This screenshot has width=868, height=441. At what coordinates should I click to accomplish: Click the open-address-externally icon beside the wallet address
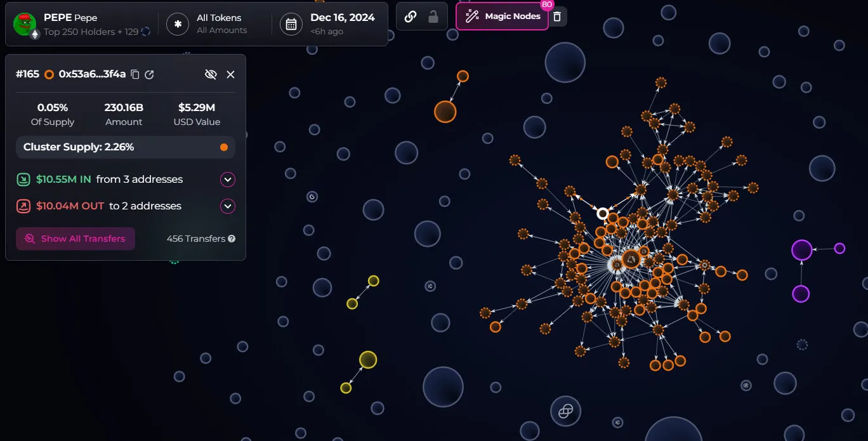(149, 74)
